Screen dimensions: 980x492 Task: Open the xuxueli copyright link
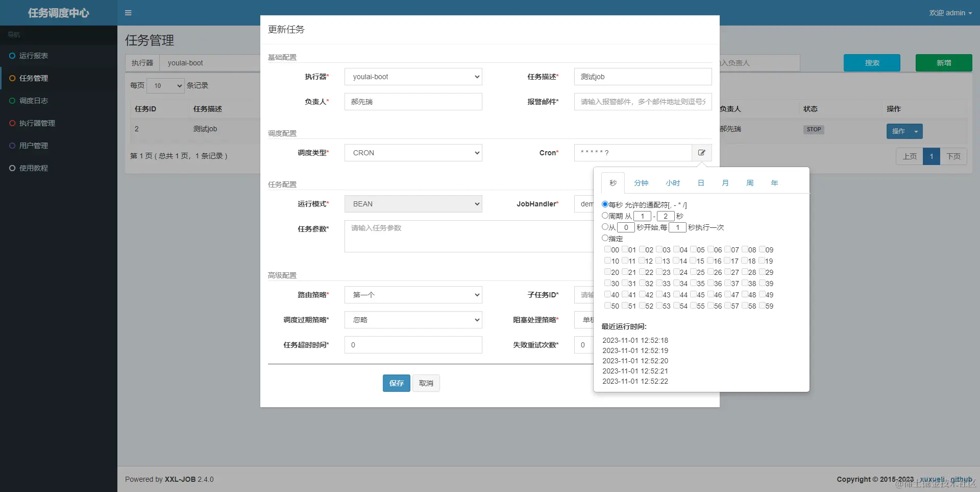tap(932, 479)
